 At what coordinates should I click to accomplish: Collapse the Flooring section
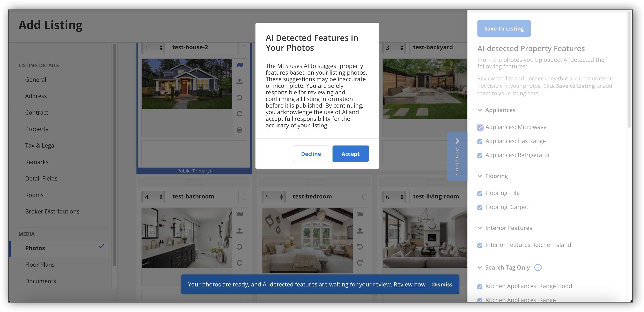(x=479, y=176)
